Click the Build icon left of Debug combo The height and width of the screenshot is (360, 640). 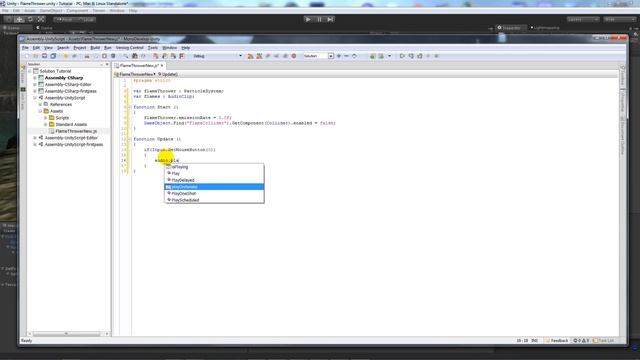[156, 56]
